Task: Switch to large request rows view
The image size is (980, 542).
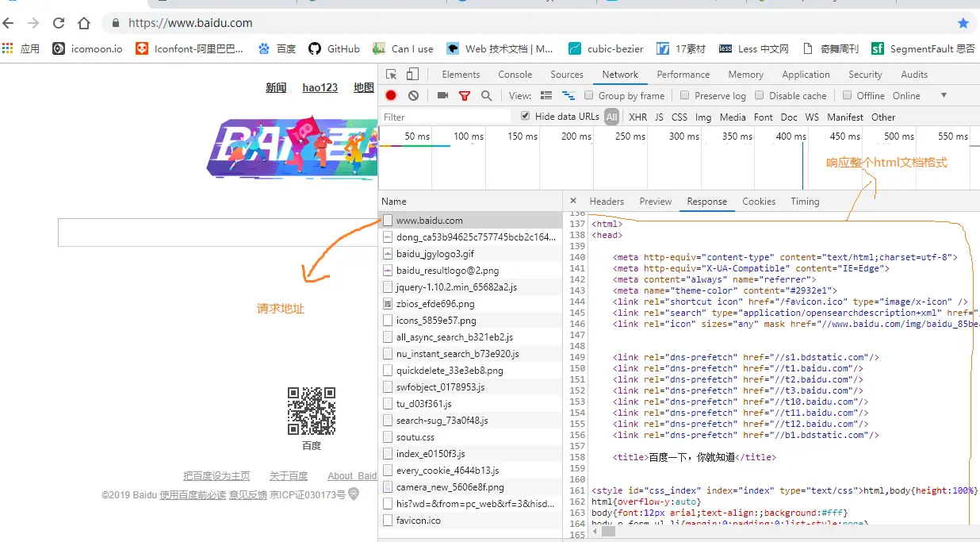Action: coord(546,95)
